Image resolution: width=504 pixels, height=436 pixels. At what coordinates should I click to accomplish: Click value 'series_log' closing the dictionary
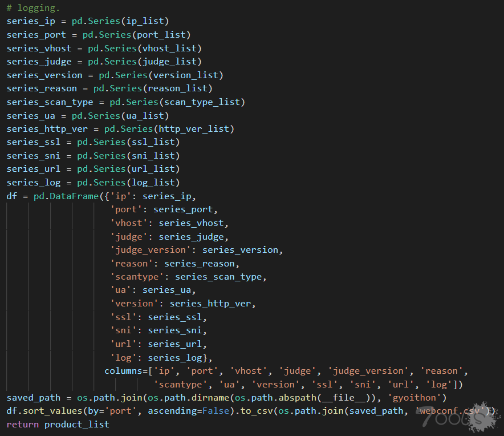175,358
